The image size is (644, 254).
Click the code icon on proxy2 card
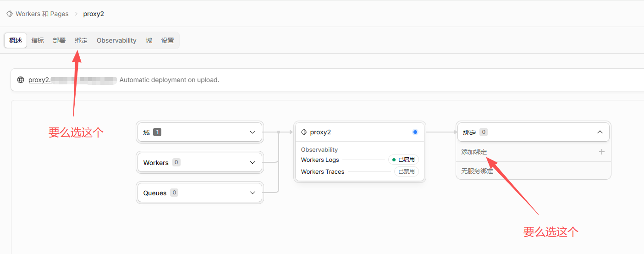[x=304, y=132]
